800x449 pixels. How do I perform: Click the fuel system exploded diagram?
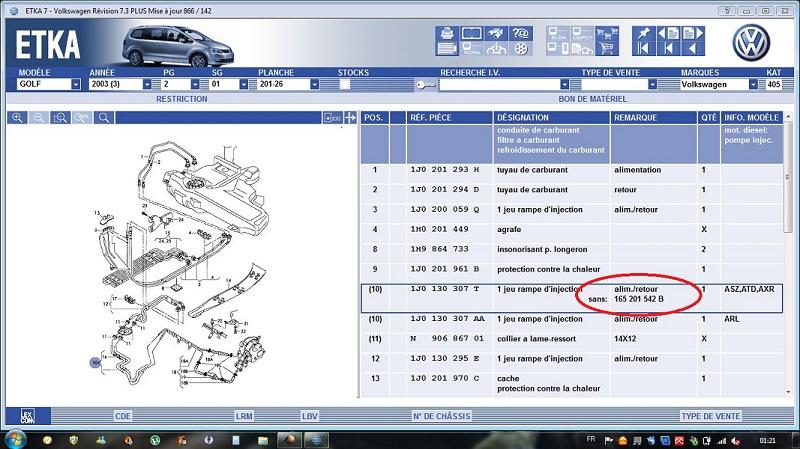(x=181, y=263)
